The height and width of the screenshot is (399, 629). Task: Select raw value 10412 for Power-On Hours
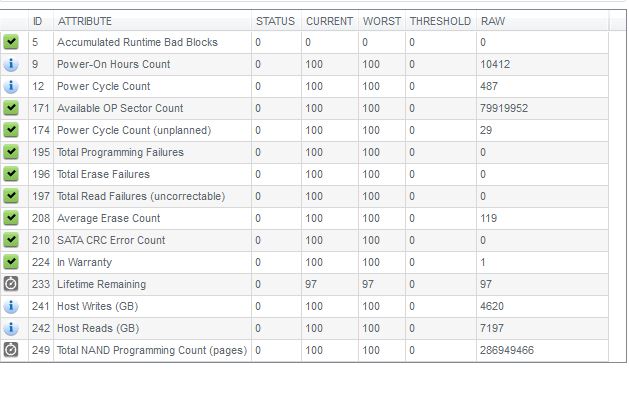[495, 64]
